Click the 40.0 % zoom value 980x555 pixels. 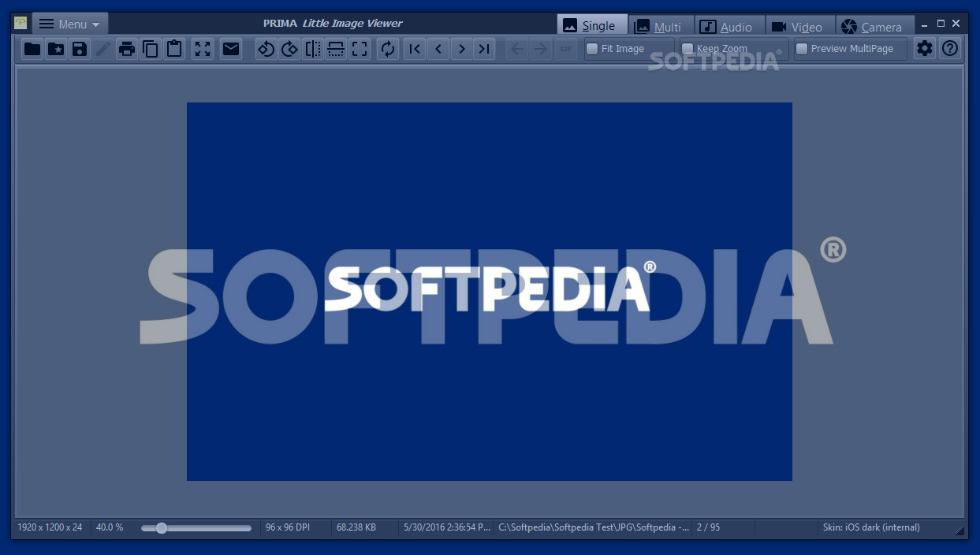pyautogui.click(x=110, y=527)
